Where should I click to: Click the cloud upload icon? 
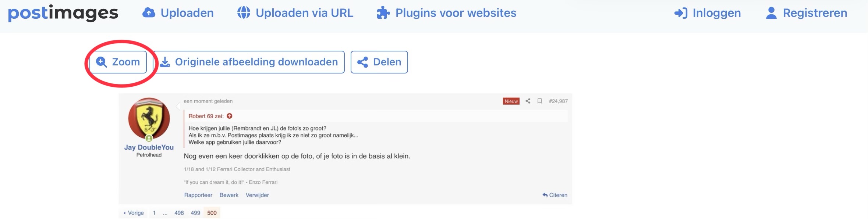tap(149, 13)
